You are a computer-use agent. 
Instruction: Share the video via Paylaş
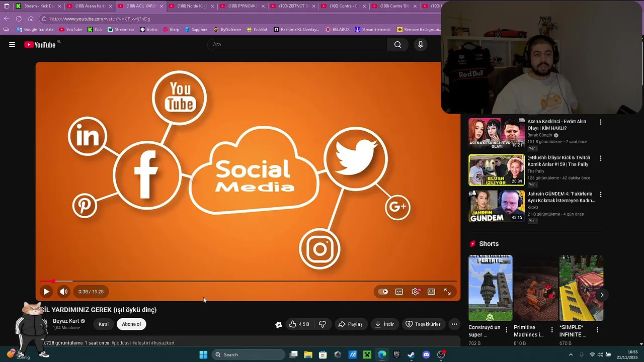pos(350,324)
